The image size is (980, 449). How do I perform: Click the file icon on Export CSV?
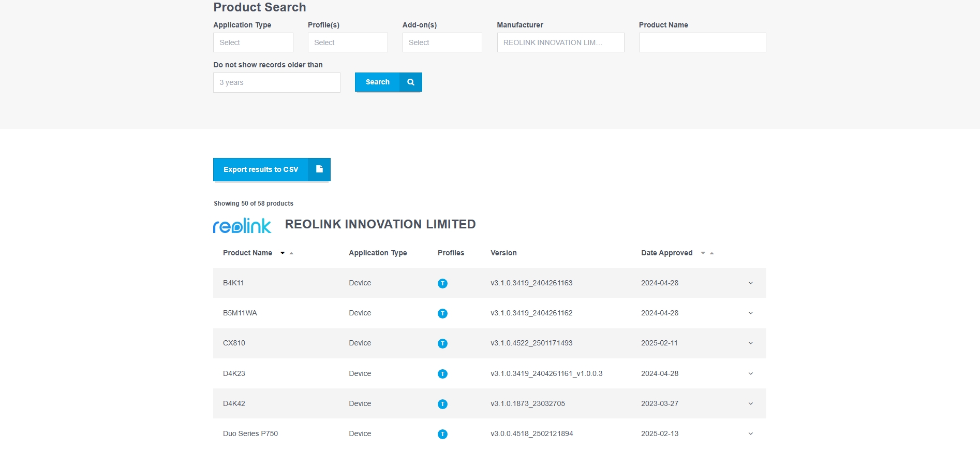[319, 169]
